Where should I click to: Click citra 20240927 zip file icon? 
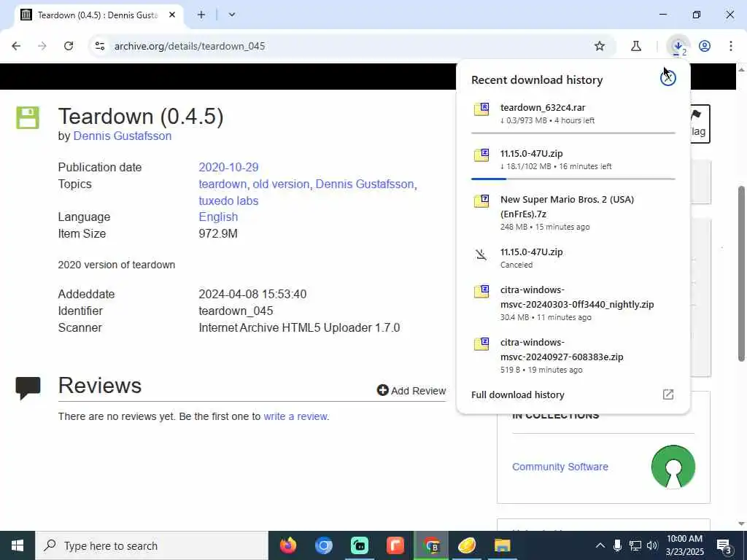coord(481,344)
